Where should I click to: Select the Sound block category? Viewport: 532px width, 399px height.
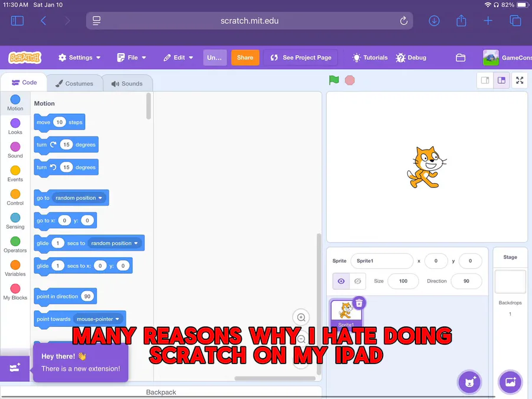pyautogui.click(x=15, y=151)
